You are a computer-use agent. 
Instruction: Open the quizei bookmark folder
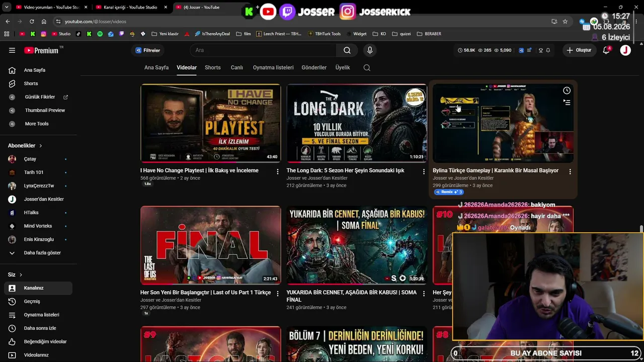(x=401, y=34)
